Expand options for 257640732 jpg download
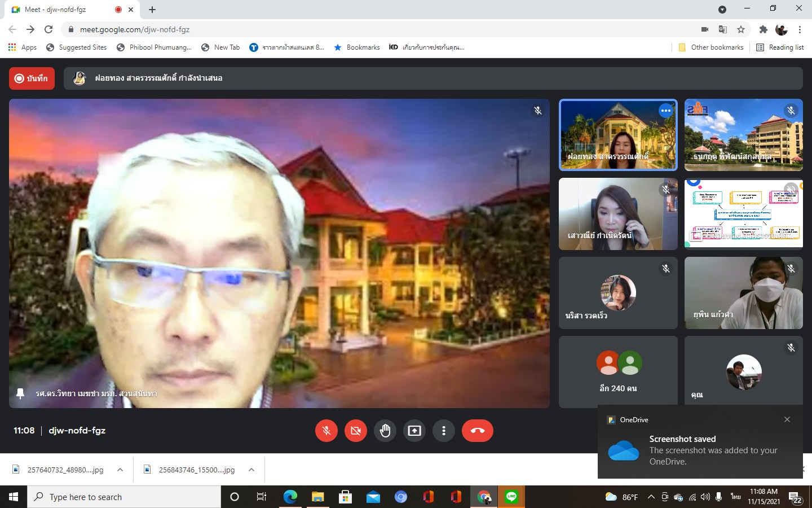This screenshot has height=508, width=812. coord(120,470)
